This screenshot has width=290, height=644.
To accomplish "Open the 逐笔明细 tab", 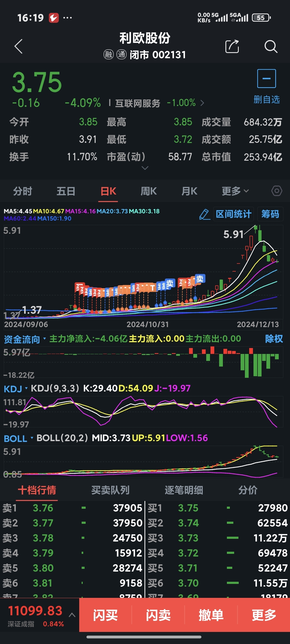I will (x=184, y=490).
